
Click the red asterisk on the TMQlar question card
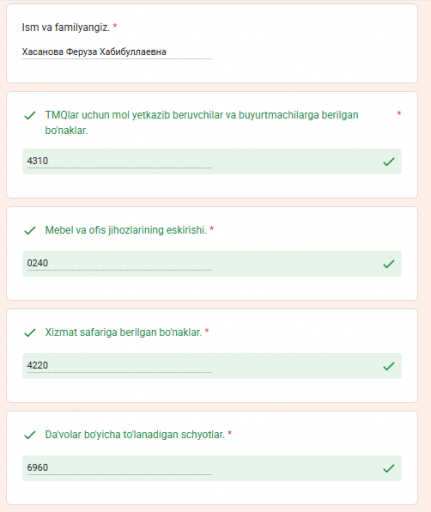tap(399, 114)
